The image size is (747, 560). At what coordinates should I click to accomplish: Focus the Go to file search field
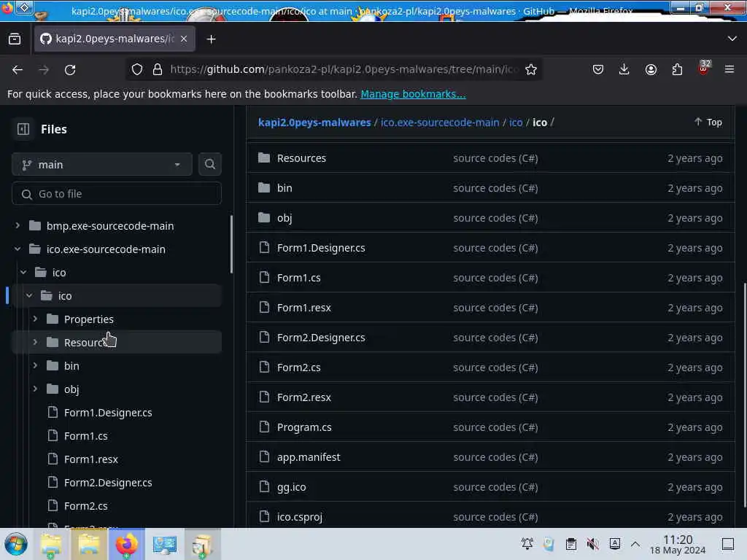point(117,194)
